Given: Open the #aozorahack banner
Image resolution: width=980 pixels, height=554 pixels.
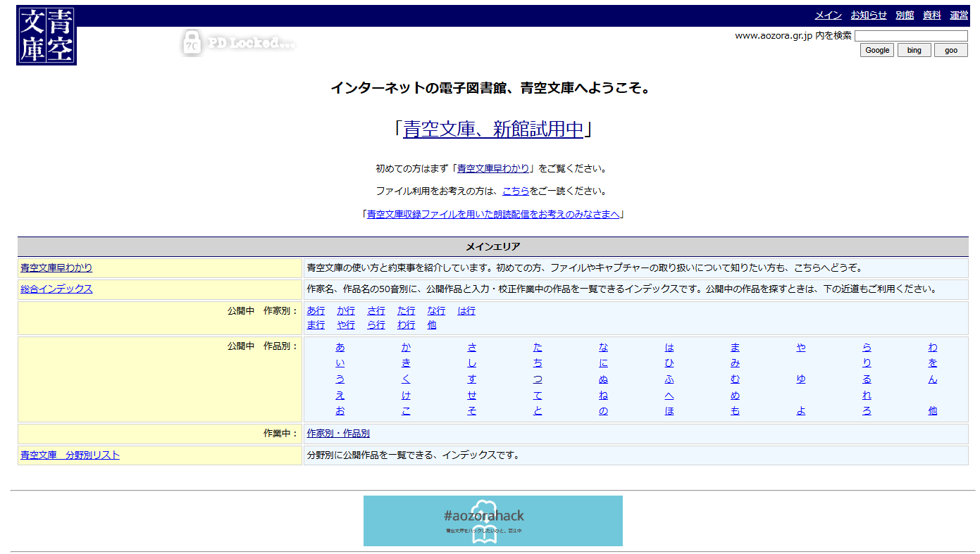Looking at the screenshot, I should (x=492, y=521).
